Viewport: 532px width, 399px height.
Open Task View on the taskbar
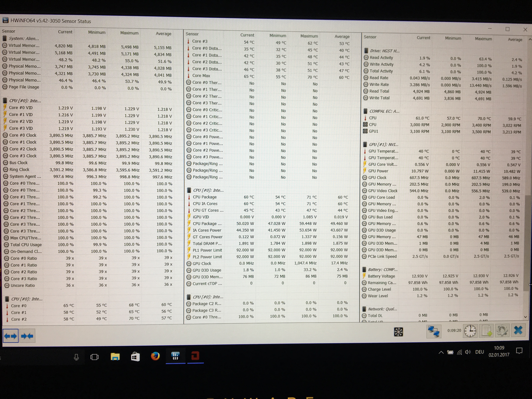coord(94,357)
